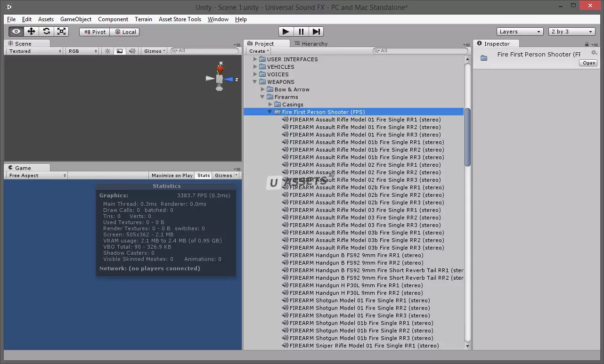Click the Inspector settings gear icon
This screenshot has width=604, height=364.
click(594, 53)
